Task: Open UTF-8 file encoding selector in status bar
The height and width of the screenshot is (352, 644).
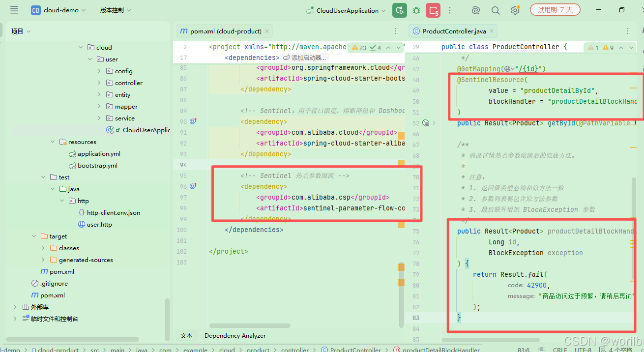Action: (x=583, y=350)
